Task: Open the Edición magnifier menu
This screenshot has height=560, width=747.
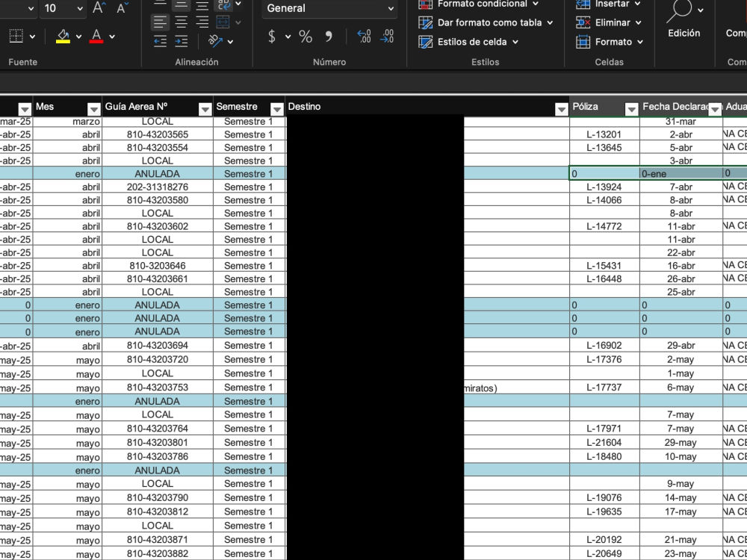Action: 684,19
